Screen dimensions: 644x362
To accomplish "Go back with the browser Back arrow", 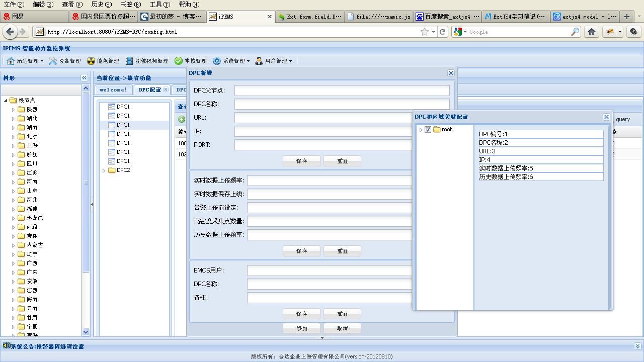I will pyautogui.click(x=10, y=32).
